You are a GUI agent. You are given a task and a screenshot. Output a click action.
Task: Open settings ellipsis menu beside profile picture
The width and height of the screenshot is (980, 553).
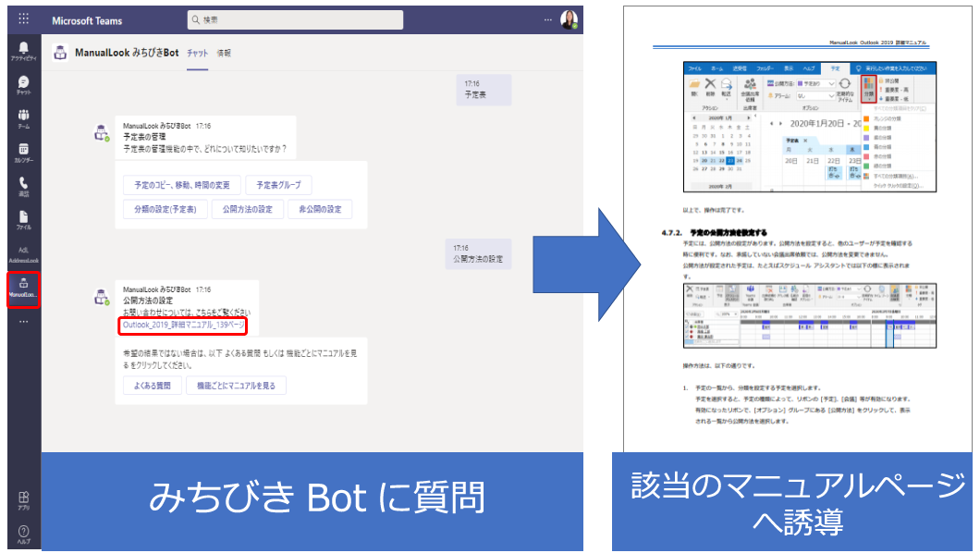547,19
